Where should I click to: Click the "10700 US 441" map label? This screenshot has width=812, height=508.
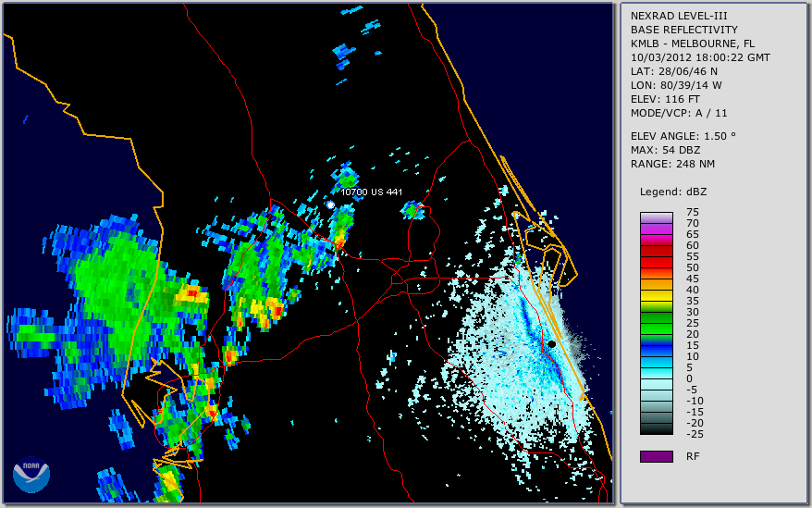coord(371,192)
